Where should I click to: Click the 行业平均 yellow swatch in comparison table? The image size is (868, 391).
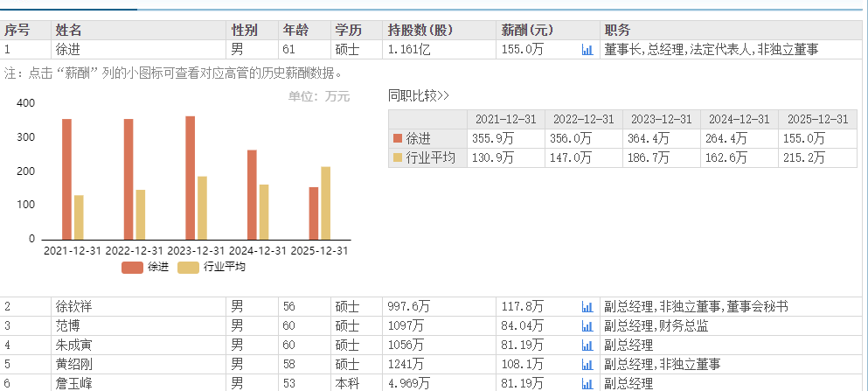coord(398,157)
